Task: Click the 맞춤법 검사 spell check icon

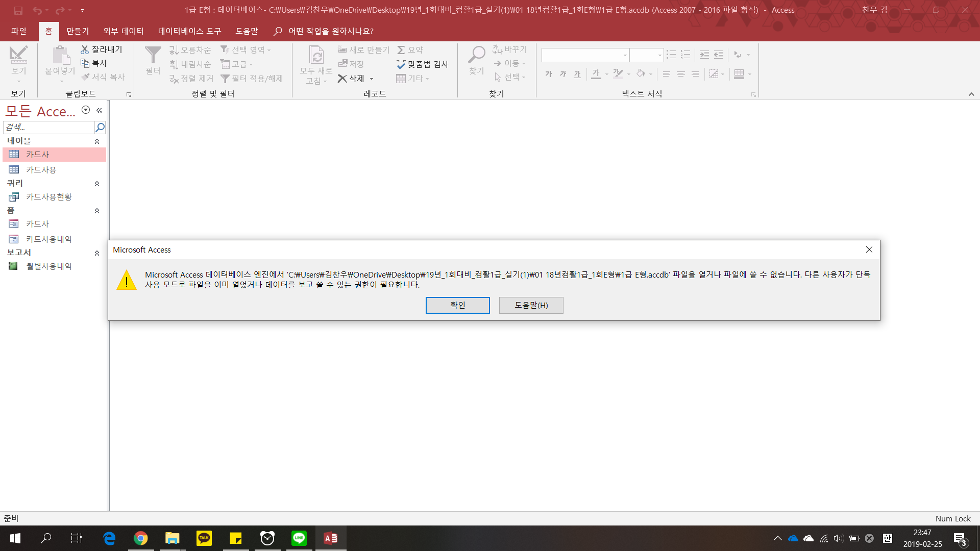Action: coord(401,64)
